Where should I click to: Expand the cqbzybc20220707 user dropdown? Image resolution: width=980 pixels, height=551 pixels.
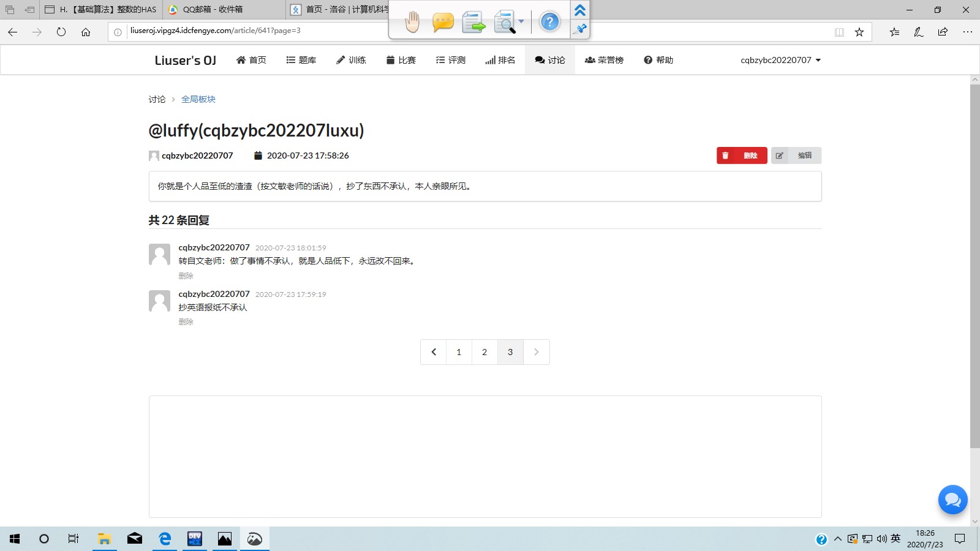point(780,60)
